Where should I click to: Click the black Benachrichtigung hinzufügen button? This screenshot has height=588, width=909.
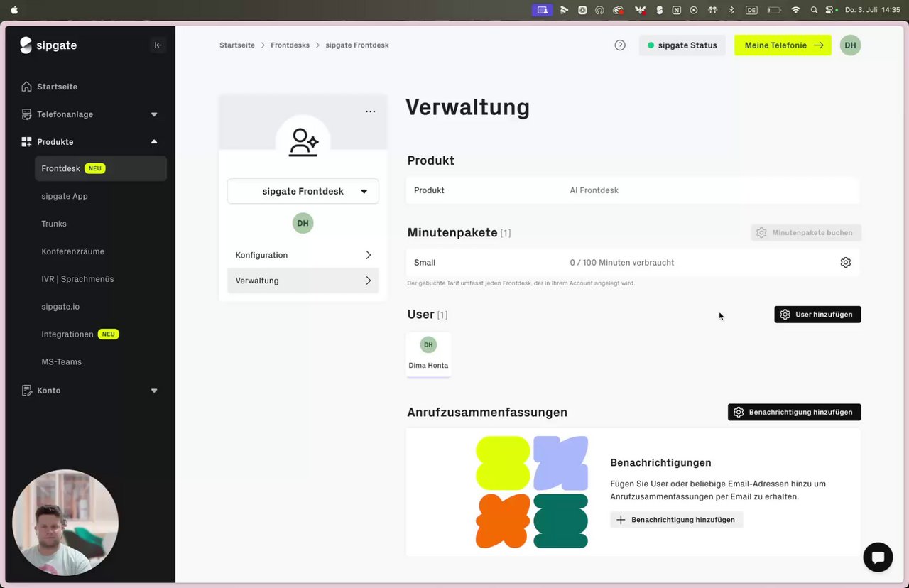pos(794,413)
